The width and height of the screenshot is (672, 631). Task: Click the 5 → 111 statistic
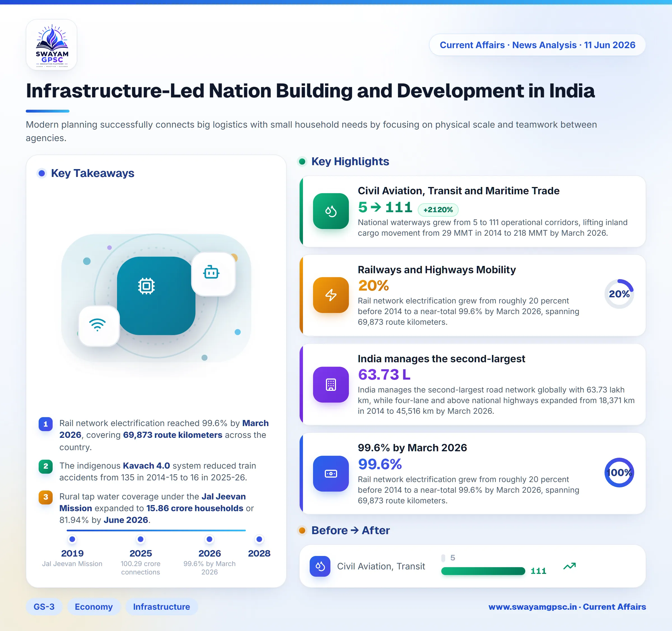click(385, 207)
